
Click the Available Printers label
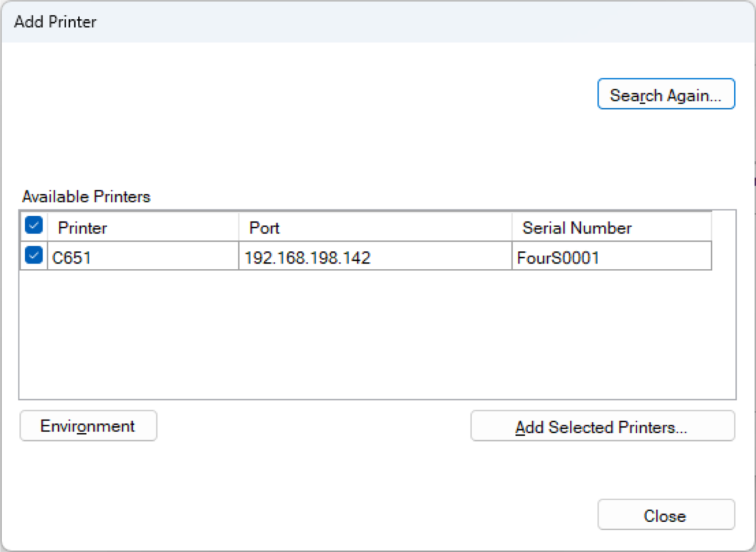point(86,197)
